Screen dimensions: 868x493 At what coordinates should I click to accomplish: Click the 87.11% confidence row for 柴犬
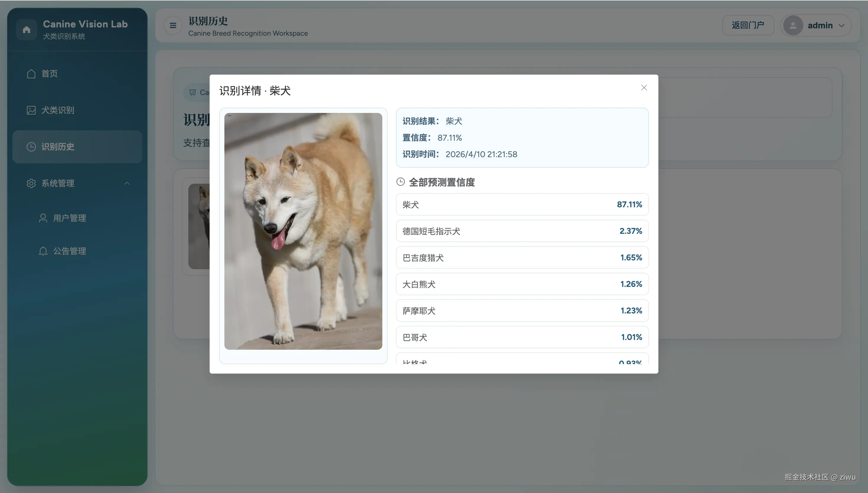click(522, 204)
